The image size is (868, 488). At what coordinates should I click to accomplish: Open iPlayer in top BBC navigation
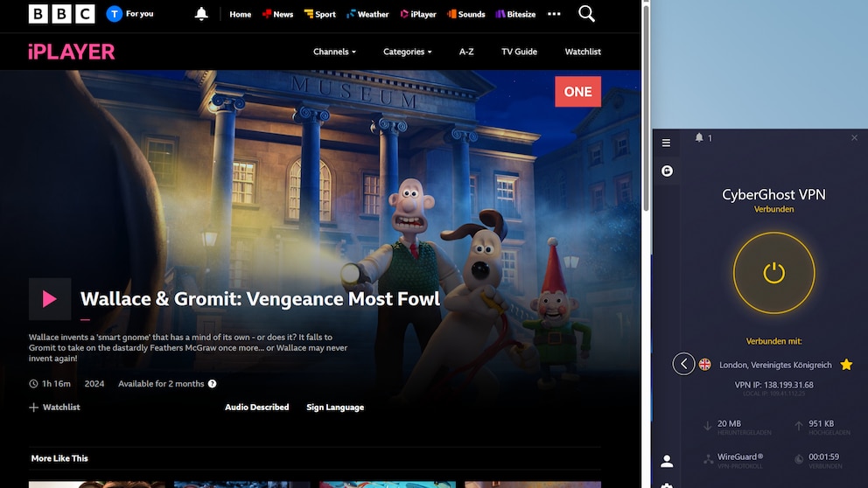(418, 14)
